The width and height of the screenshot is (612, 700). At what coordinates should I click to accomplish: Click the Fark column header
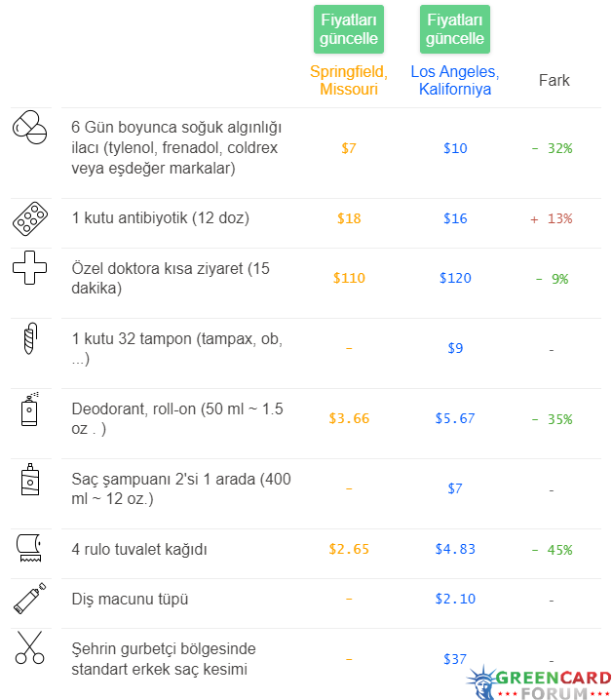tap(554, 80)
